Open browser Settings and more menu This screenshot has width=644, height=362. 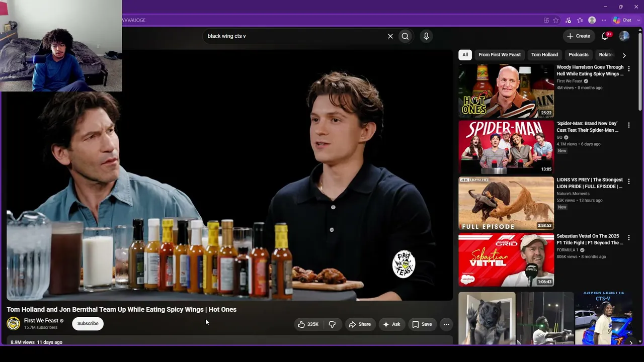point(604,20)
